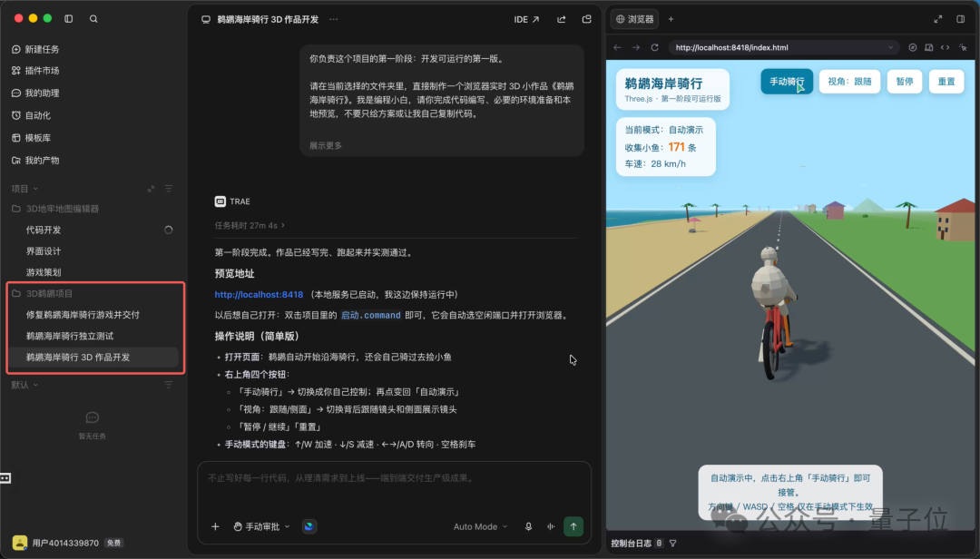980x559 pixels.
Task: Create a new task via 新建任务
Action: point(35,49)
